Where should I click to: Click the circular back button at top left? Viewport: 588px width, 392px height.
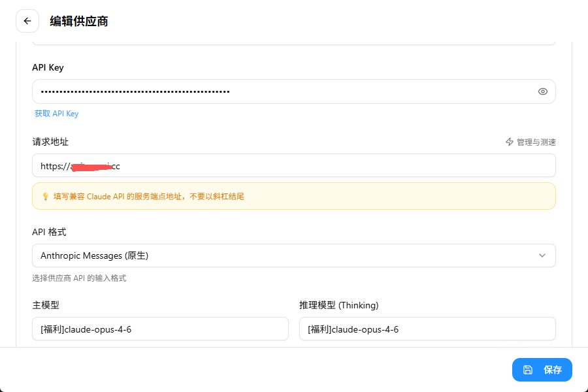coord(27,20)
